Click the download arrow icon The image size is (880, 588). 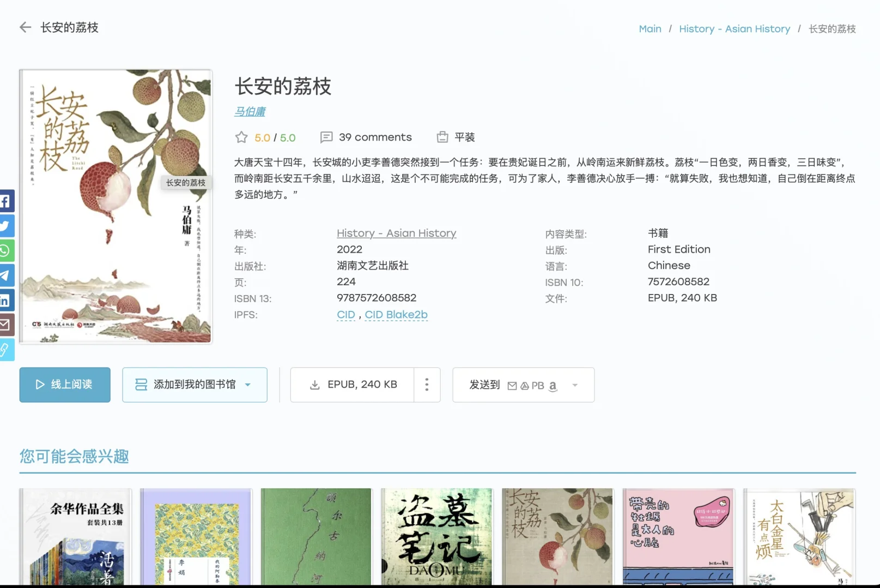[x=314, y=385]
